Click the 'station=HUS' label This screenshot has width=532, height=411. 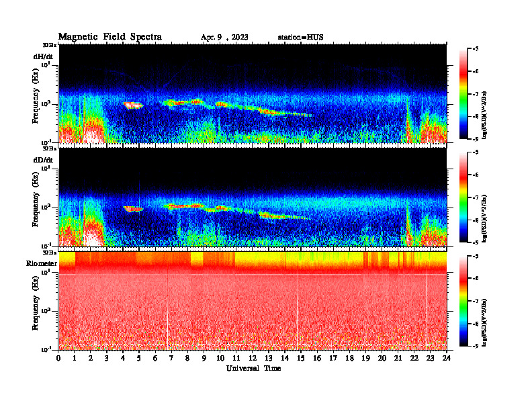pyautogui.click(x=300, y=38)
